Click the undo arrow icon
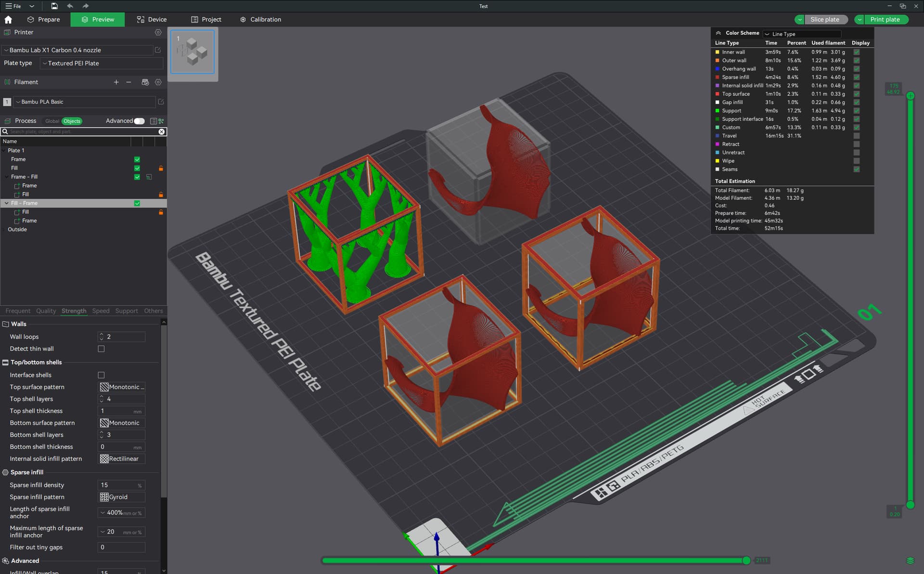The width and height of the screenshot is (924, 574). [70, 6]
